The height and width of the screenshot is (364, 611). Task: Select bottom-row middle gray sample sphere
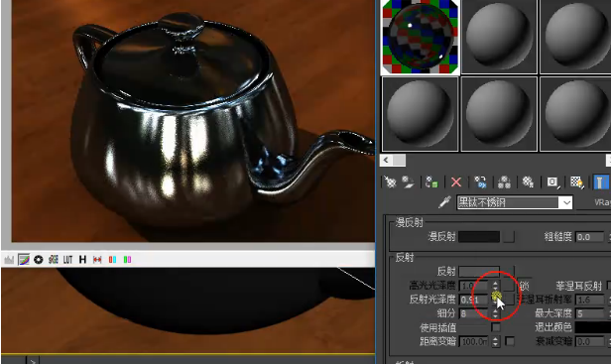pyautogui.click(x=499, y=114)
